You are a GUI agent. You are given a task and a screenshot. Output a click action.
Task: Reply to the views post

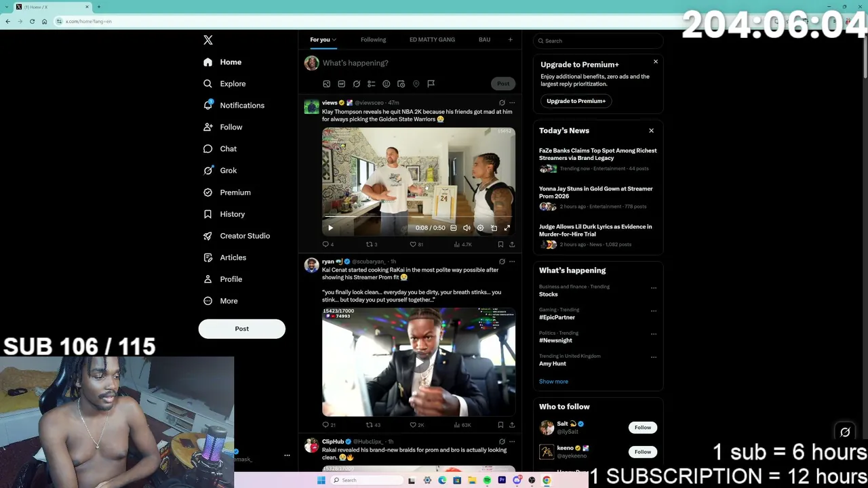(x=328, y=245)
